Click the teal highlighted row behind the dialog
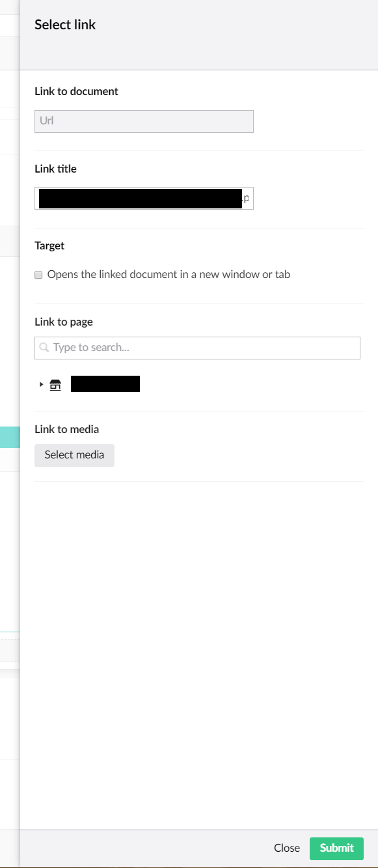The height and width of the screenshot is (868, 378). click(x=10, y=437)
